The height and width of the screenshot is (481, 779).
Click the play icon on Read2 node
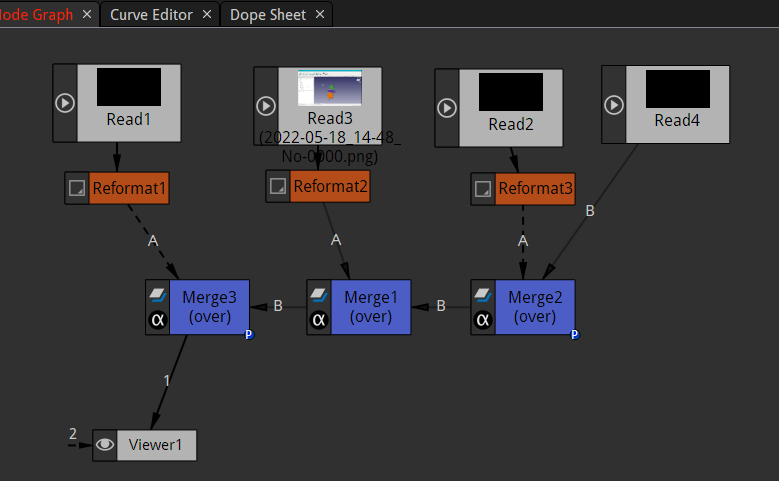click(x=447, y=107)
